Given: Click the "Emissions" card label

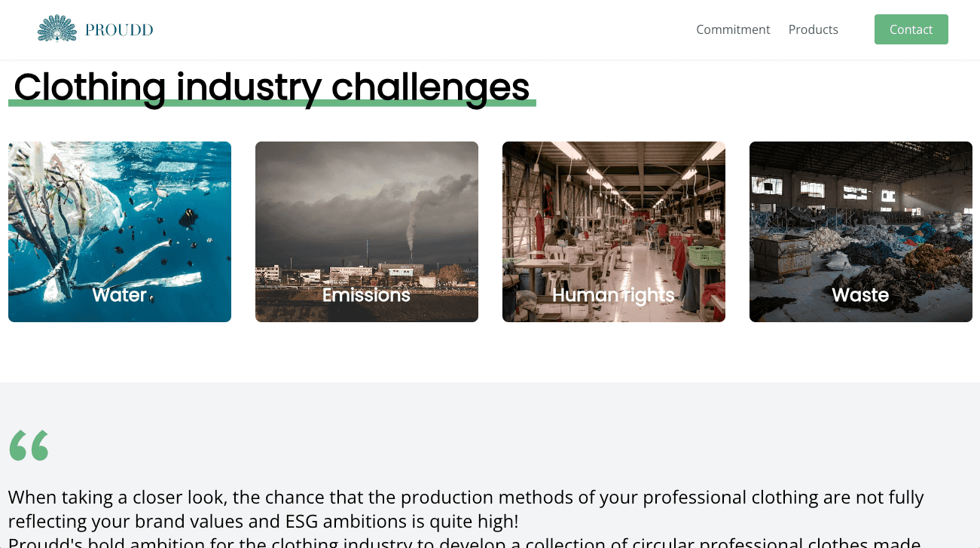Looking at the screenshot, I should (x=367, y=295).
